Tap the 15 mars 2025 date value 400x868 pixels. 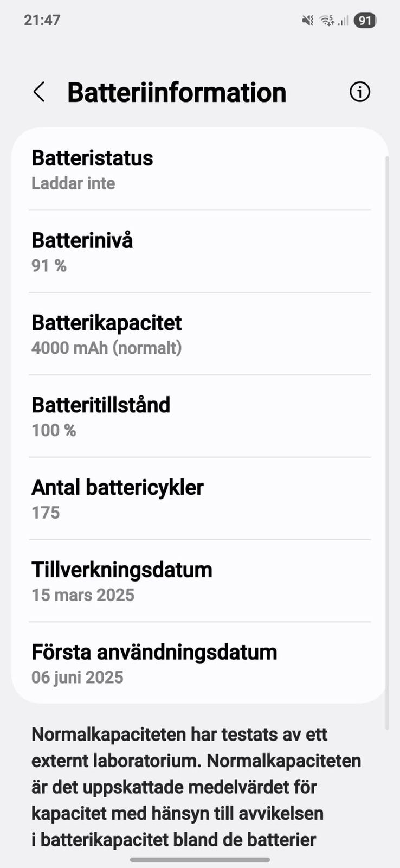(83, 595)
